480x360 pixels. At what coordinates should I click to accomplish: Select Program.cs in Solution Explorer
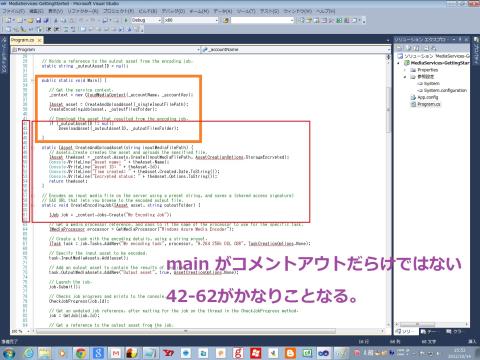coord(425,104)
